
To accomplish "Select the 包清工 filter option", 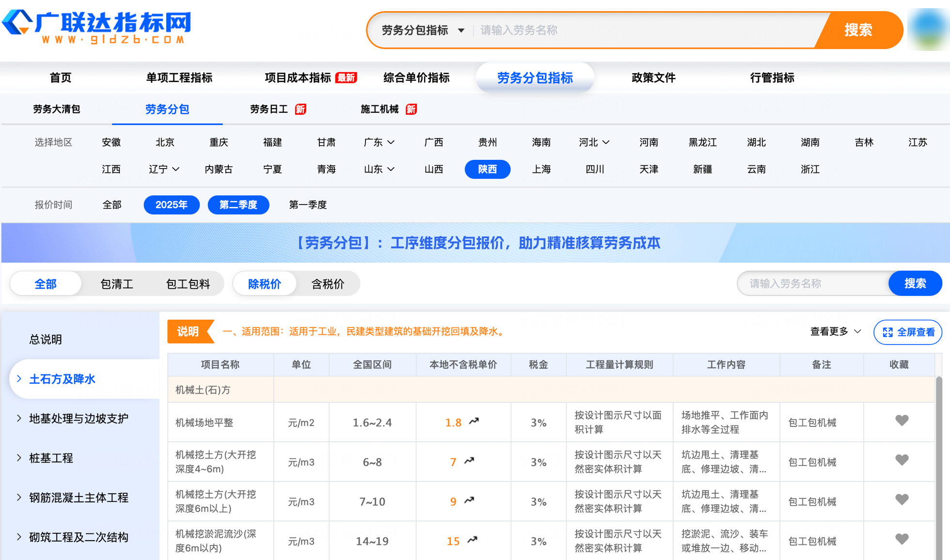I will [116, 284].
